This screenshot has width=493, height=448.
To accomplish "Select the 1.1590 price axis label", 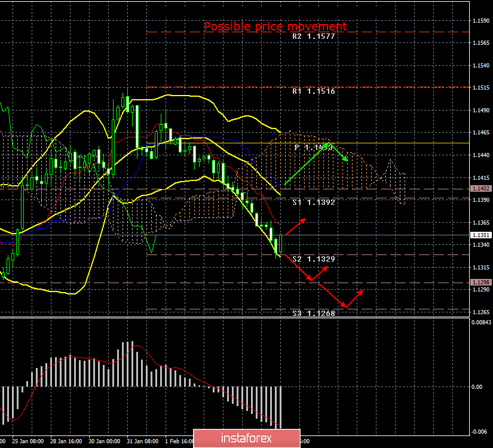I will 481,21.
